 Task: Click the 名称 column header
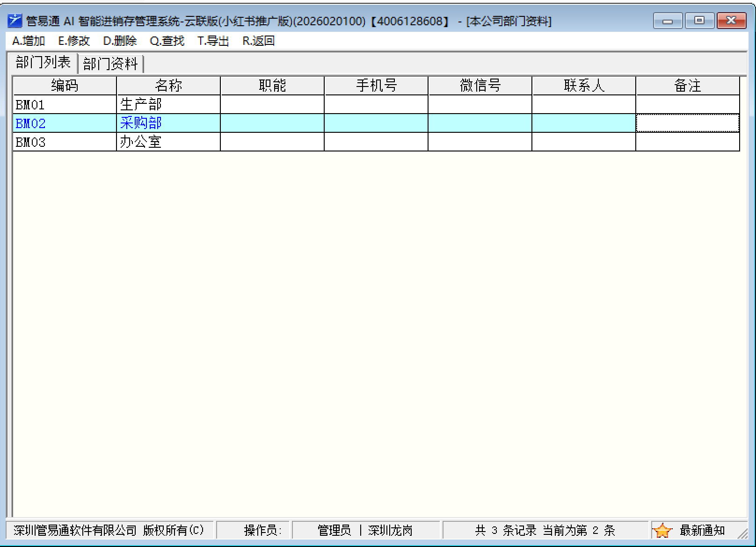click(168, 86)
